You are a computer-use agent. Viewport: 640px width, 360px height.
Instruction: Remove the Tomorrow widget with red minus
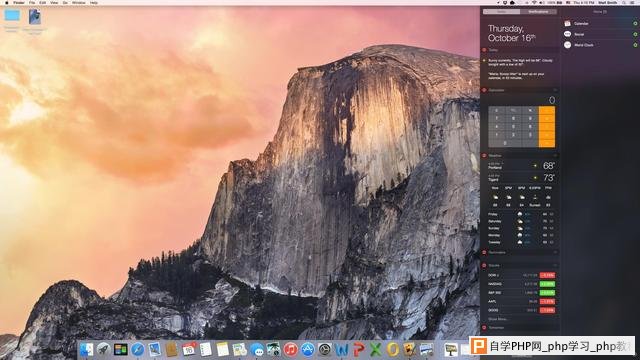(484, 327)
